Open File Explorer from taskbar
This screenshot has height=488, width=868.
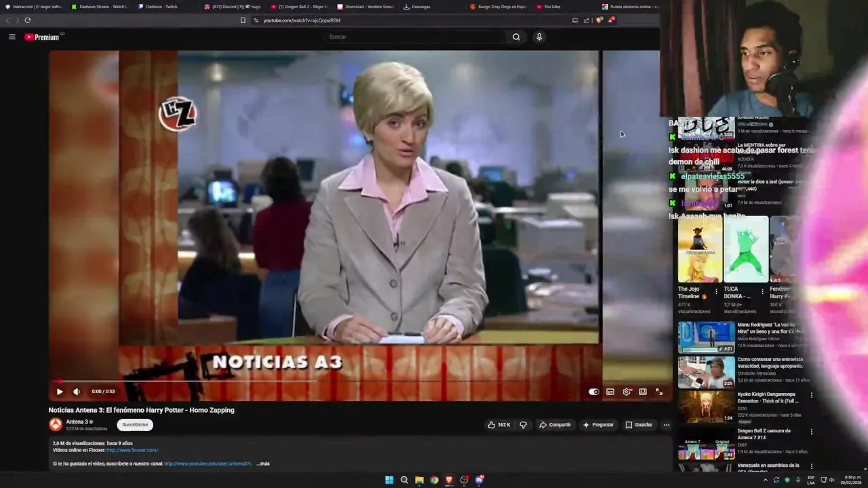[419, 480]
